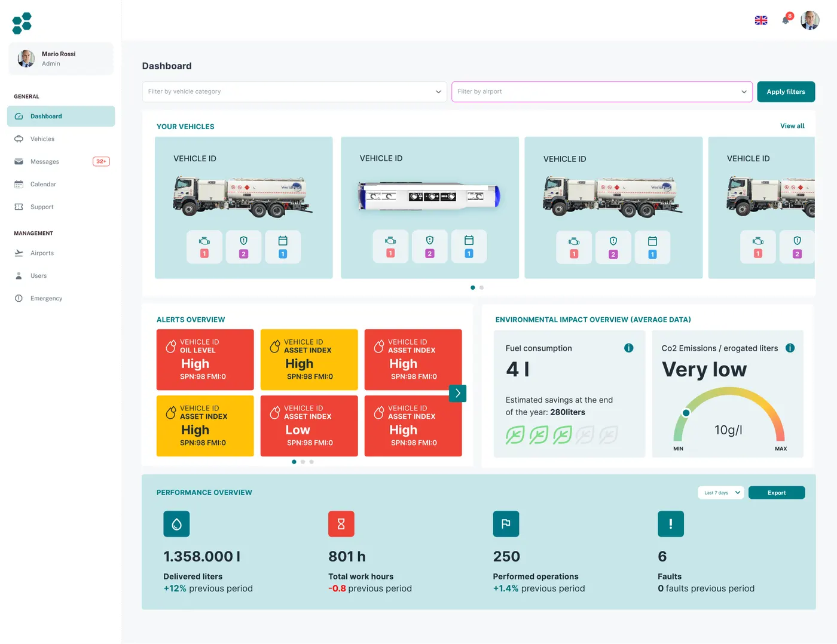837x644 pixels.
Task: Open the language flag selector
Action: click(761, 20)
